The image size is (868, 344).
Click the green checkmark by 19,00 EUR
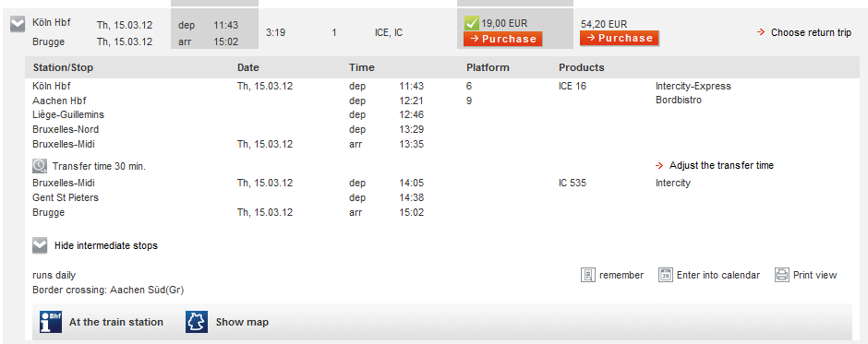(471, 23)
